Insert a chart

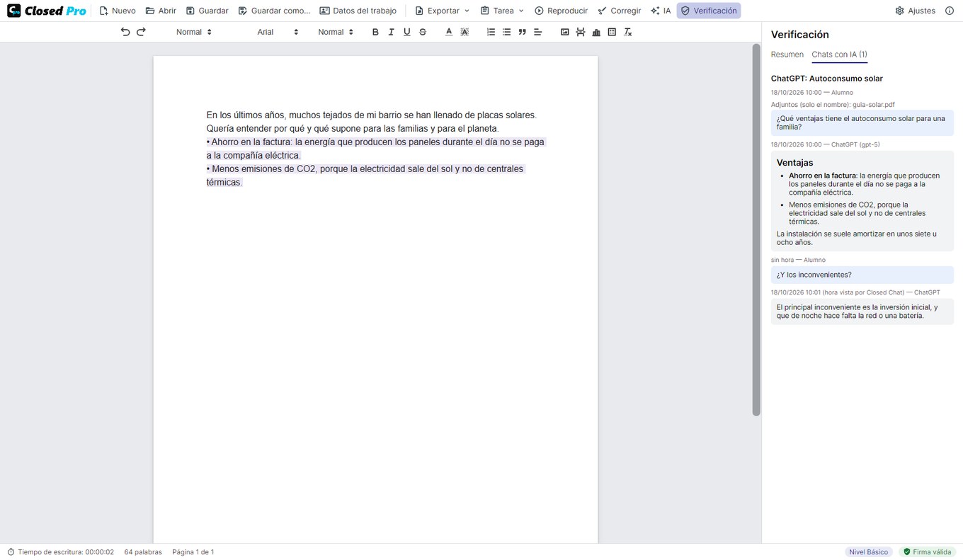coord(596,32)
